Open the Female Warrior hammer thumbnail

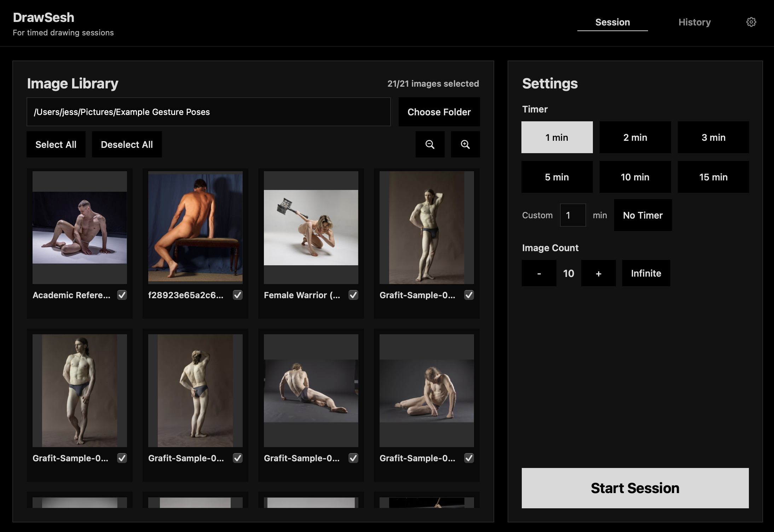click(311, 227)
